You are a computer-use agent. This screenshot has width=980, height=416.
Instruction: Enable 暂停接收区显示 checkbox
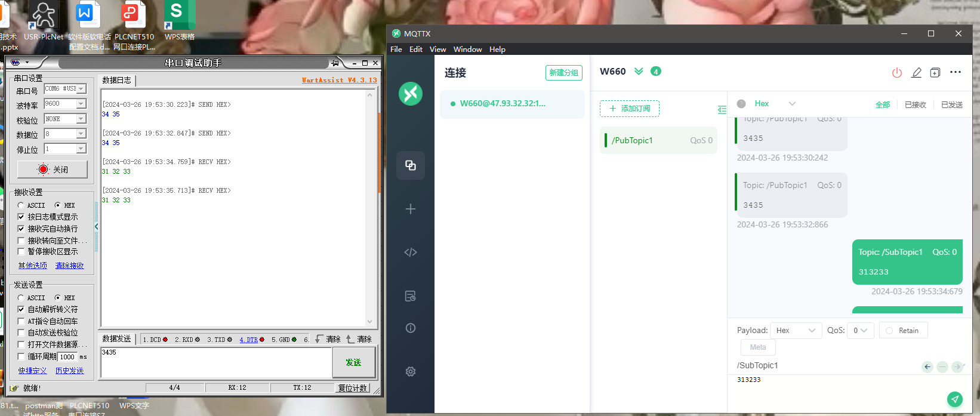coord(21,251)
